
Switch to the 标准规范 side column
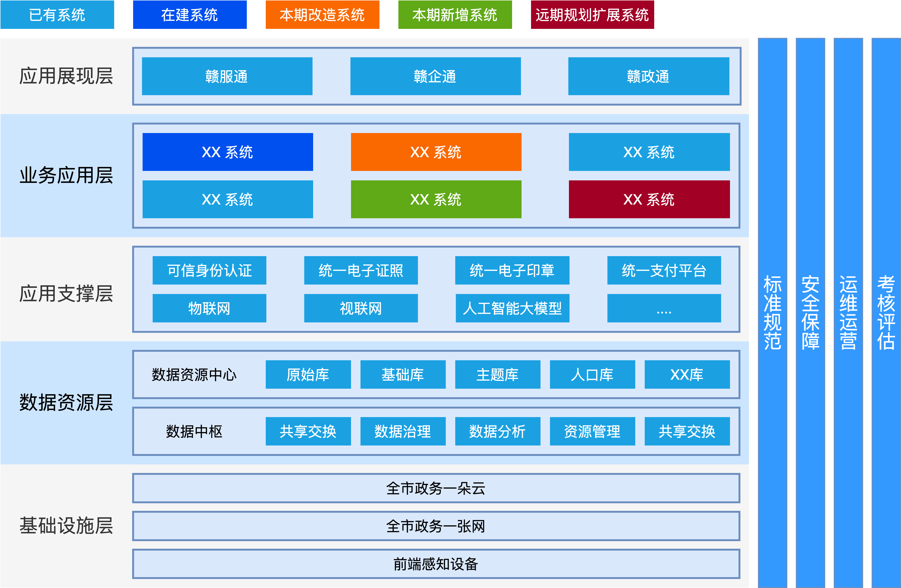[772, 312]
